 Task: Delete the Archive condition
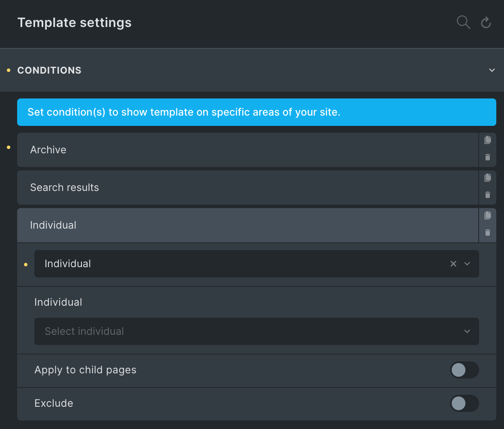coord(488,157)
